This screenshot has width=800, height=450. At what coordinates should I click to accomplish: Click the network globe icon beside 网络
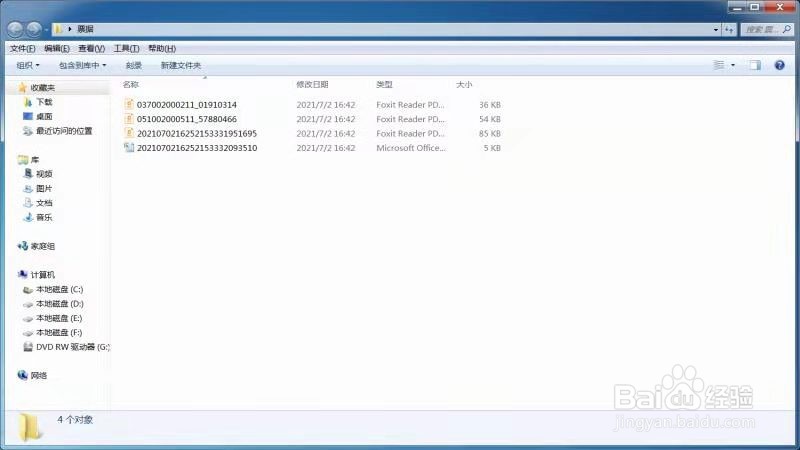pos(22,376)
